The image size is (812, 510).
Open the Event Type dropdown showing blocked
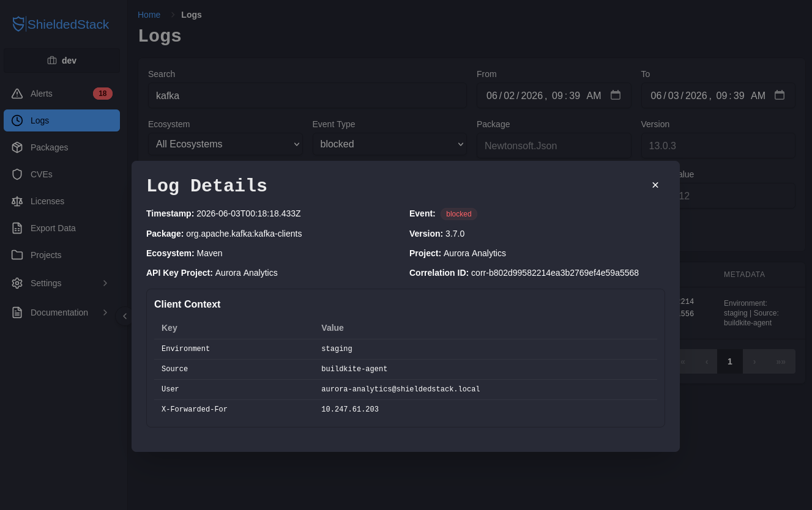(390, 144)
